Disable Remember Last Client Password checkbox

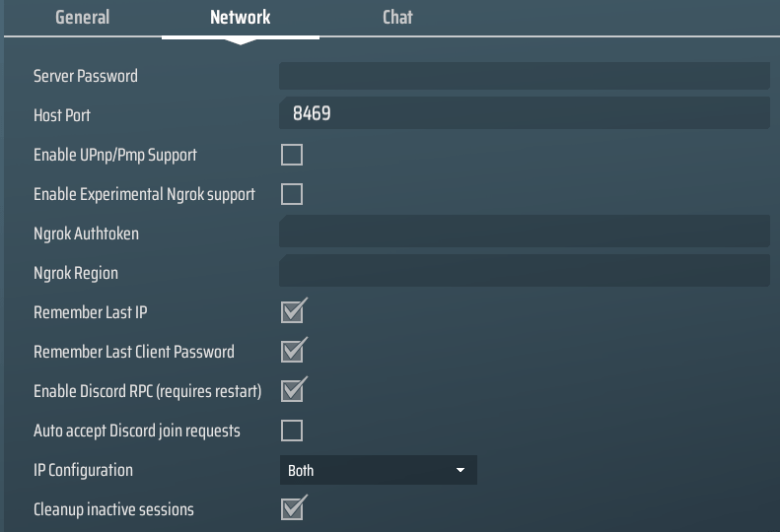tap(292, 352)
